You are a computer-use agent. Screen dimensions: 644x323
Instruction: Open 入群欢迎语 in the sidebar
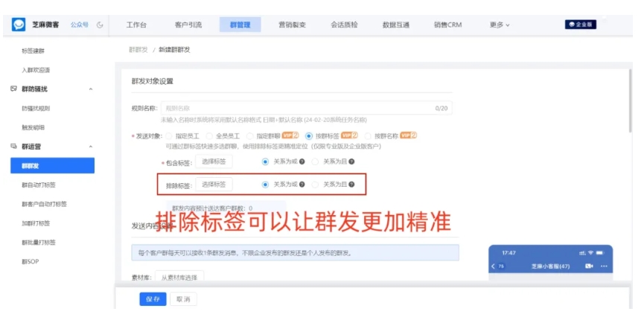[36, 70]
